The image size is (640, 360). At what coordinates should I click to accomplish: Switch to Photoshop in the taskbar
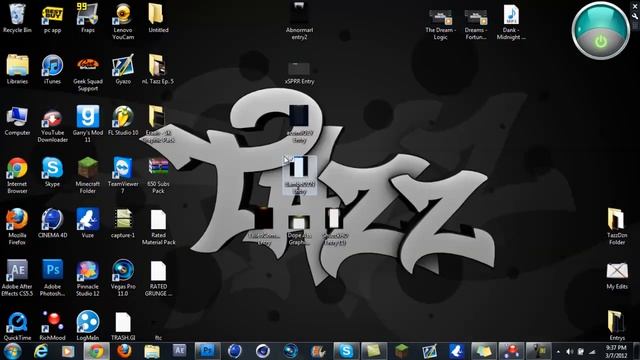tap(207, 351)
